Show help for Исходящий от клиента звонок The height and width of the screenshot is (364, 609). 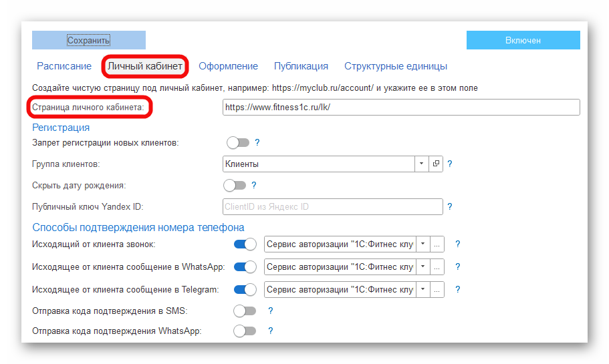[458, 244]
